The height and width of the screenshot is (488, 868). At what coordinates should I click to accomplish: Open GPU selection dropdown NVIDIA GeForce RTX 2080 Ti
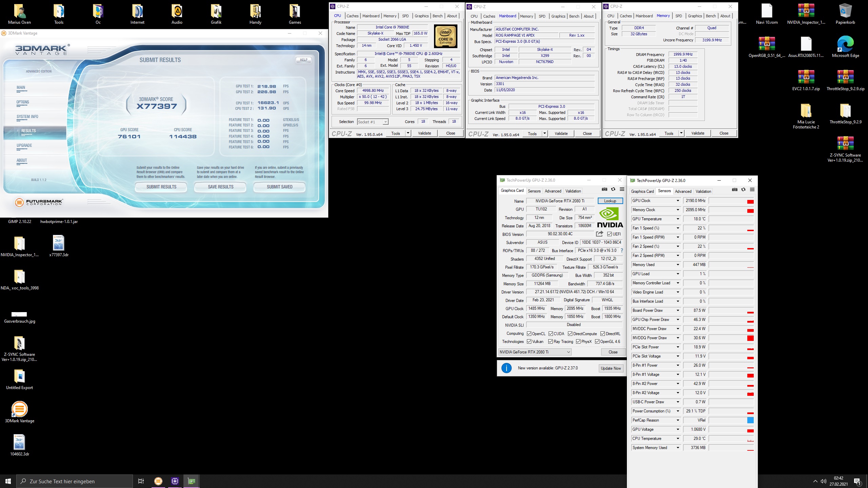coord(535,352)
